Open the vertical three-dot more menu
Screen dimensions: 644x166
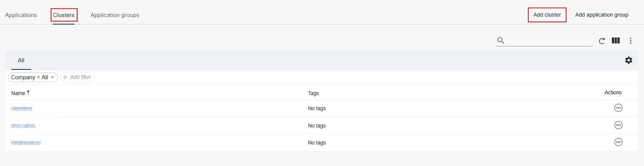point(630,40)
